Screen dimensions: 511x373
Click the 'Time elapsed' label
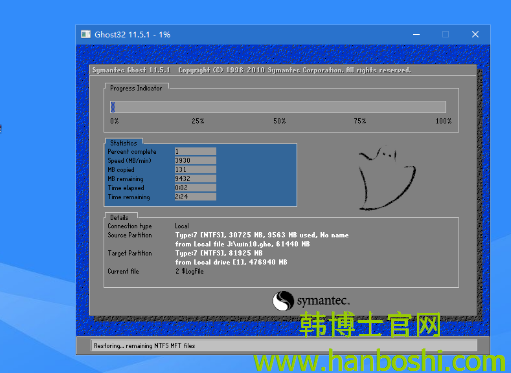click(126, 188)
